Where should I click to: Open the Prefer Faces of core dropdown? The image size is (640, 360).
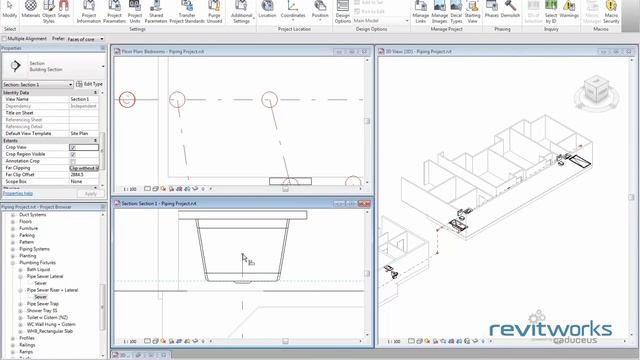[x=85, y=39]
